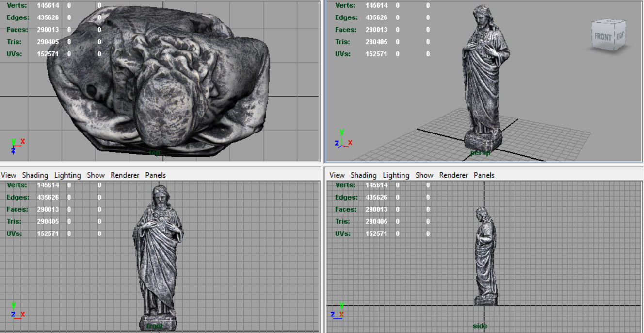Click Edges count 435626 in persp viewport
Image resolution: width=644 pixels, height=333 pixels.
click(x=376, y=17)
